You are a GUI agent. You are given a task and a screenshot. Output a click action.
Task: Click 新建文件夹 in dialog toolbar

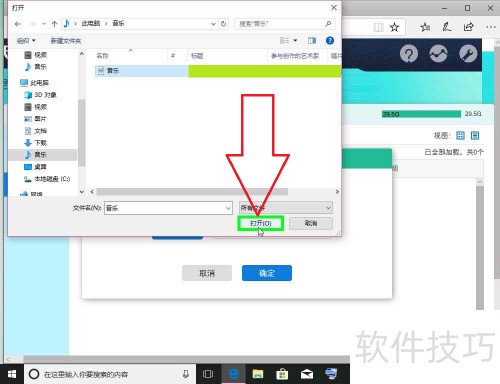tap(66, 41)
